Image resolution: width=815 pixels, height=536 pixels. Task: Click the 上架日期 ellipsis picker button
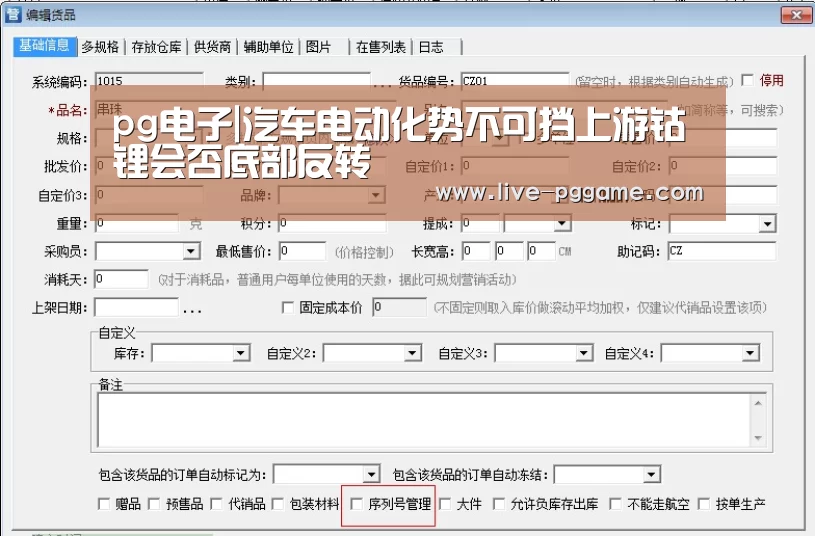pyautogui.click(x=192, y=310)
